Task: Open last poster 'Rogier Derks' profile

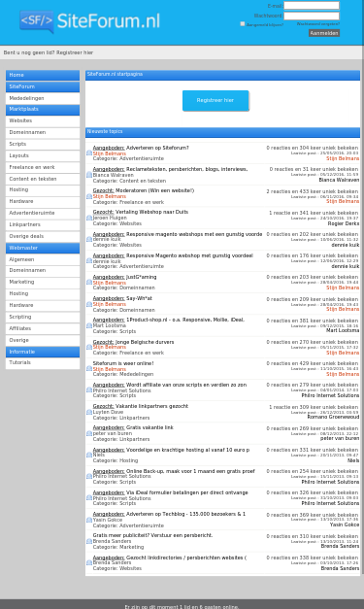Action: 344,223
